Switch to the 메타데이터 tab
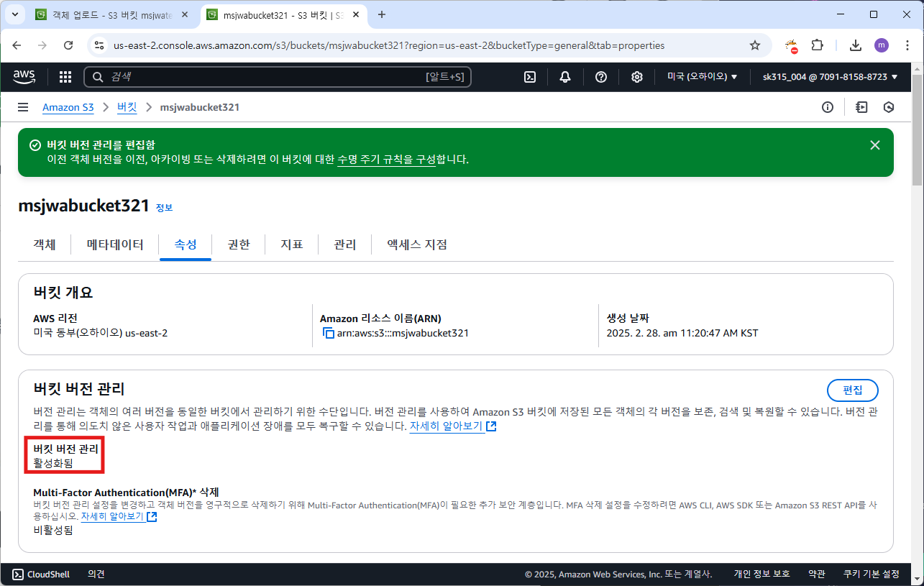The image size is (924, 586). 115,244
